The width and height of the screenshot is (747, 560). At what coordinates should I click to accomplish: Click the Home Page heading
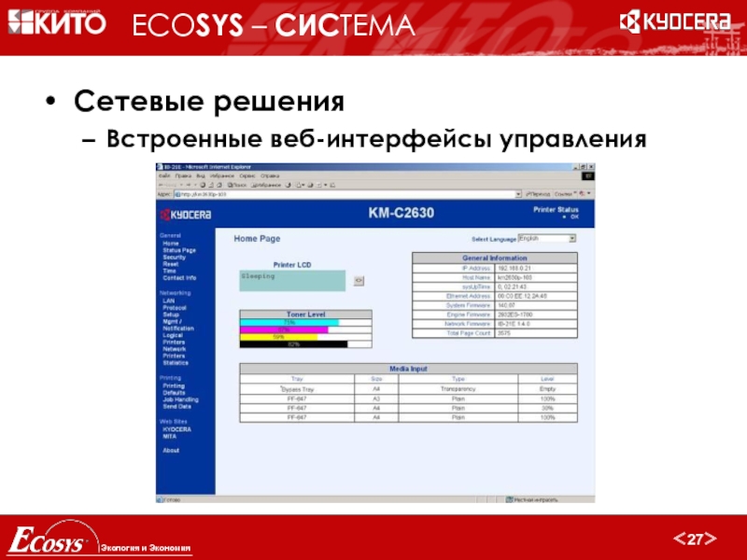click(257, 239)
